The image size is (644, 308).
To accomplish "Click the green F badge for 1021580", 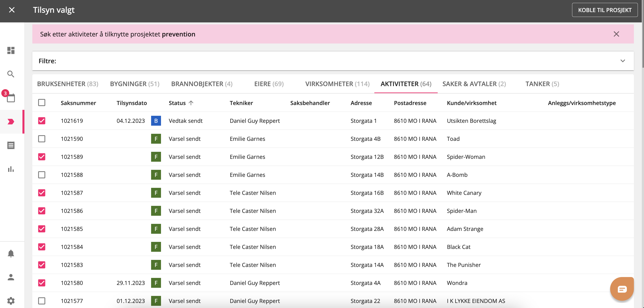I will [x=156, y=283].
